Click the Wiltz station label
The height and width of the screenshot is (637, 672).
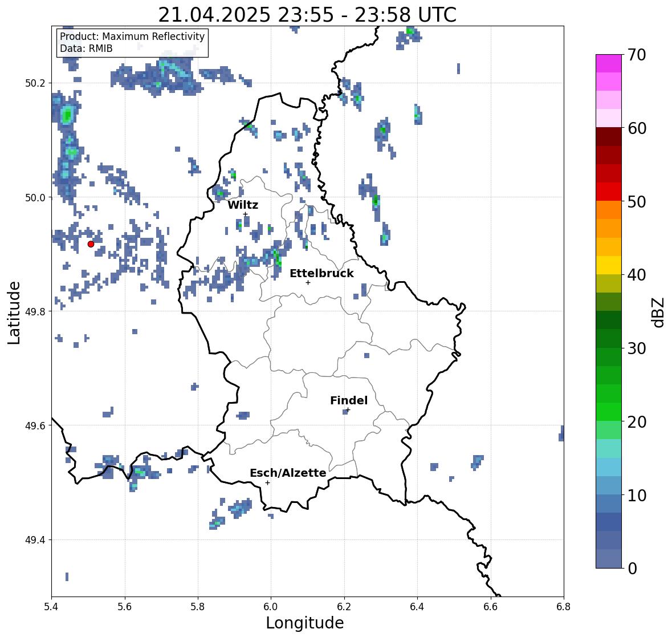pos(243,205)
